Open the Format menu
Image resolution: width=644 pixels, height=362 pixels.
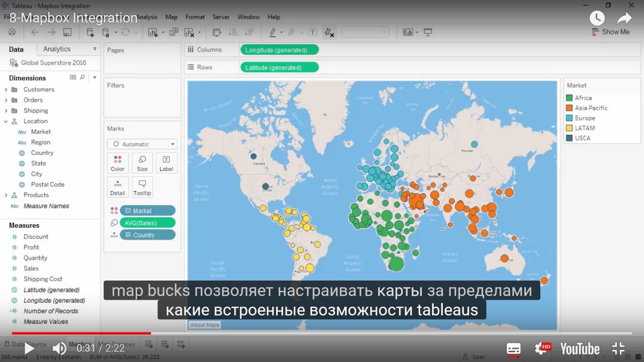click(x=195, y=17)
